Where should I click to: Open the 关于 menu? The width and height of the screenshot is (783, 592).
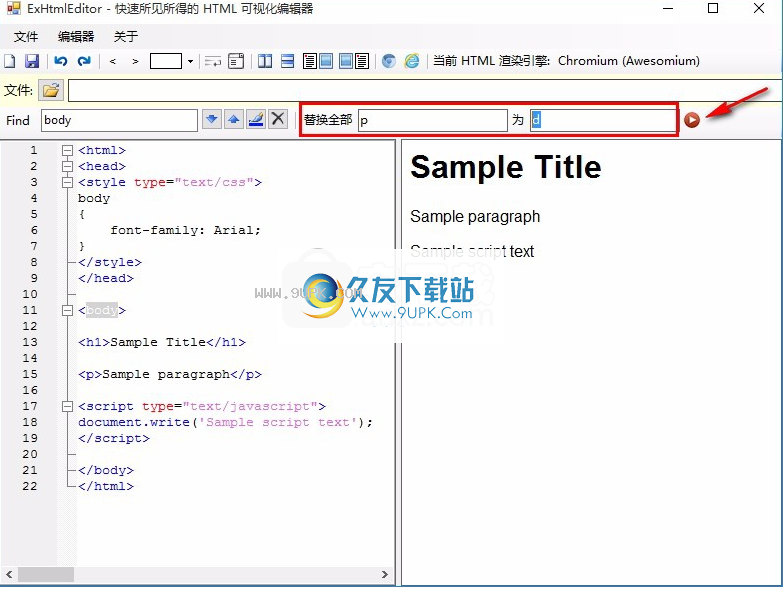coord(126,36)
